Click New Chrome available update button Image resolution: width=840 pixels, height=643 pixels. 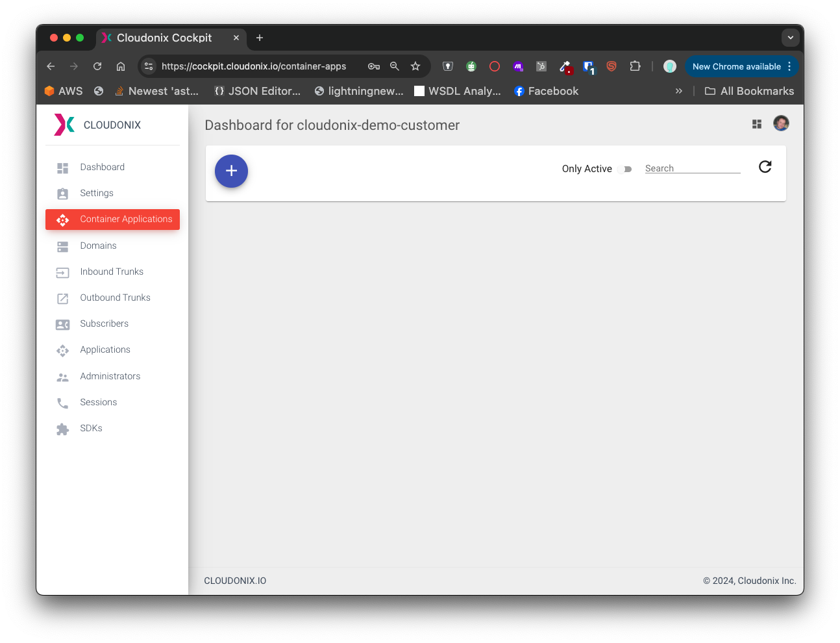[x=736, y=66]
